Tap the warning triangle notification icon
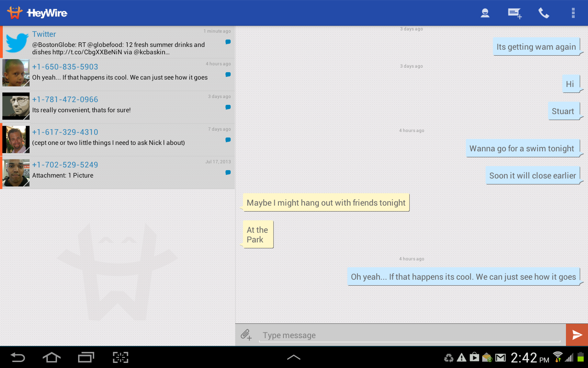 pyautogui.click(x=462, y=357)
